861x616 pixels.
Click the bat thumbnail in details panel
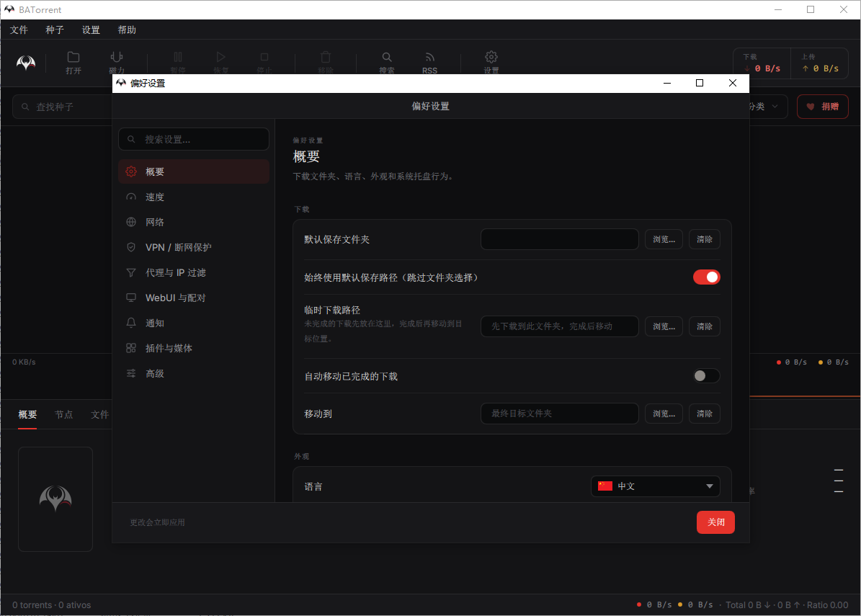click(55, 499)
